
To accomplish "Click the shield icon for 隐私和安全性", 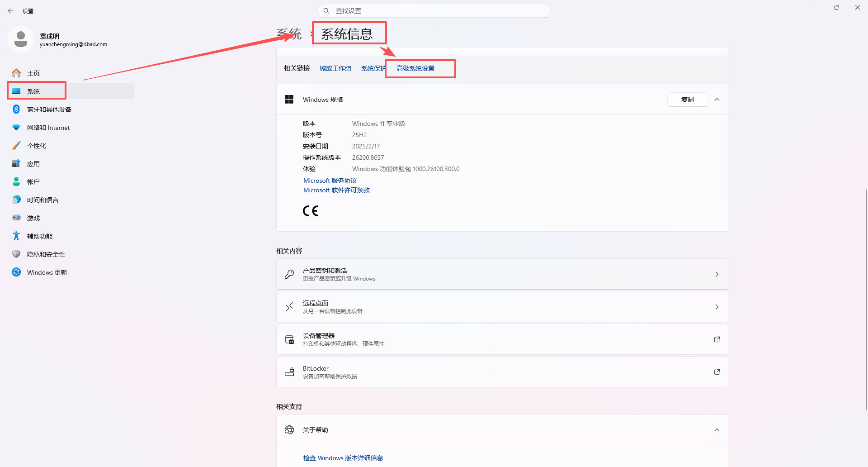I will [x=16, y=254].
